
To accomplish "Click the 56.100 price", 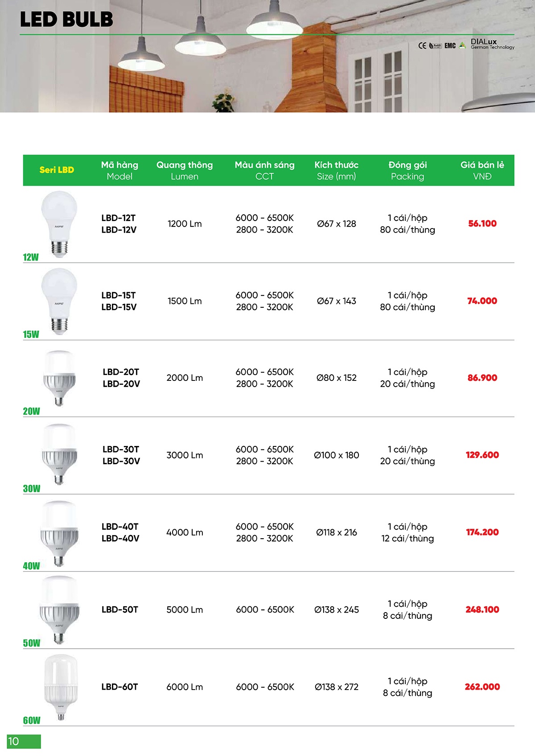I will pyautogui.click(x=482, y=224).
